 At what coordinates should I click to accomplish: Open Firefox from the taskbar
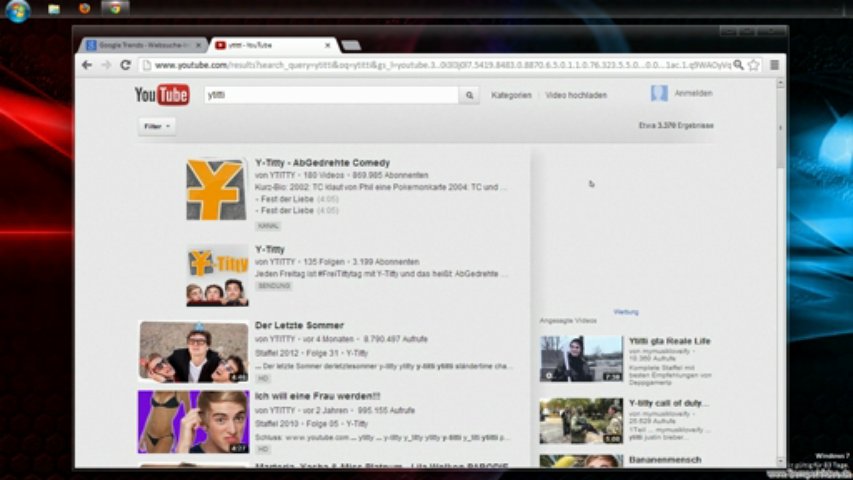pyautogui.click(x=84, y=8)
